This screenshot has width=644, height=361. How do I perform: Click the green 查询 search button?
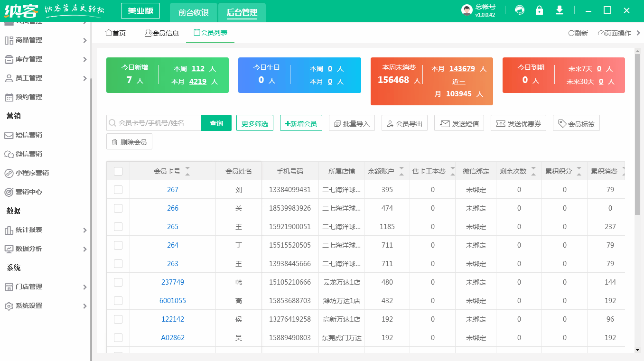coord(216,122)
